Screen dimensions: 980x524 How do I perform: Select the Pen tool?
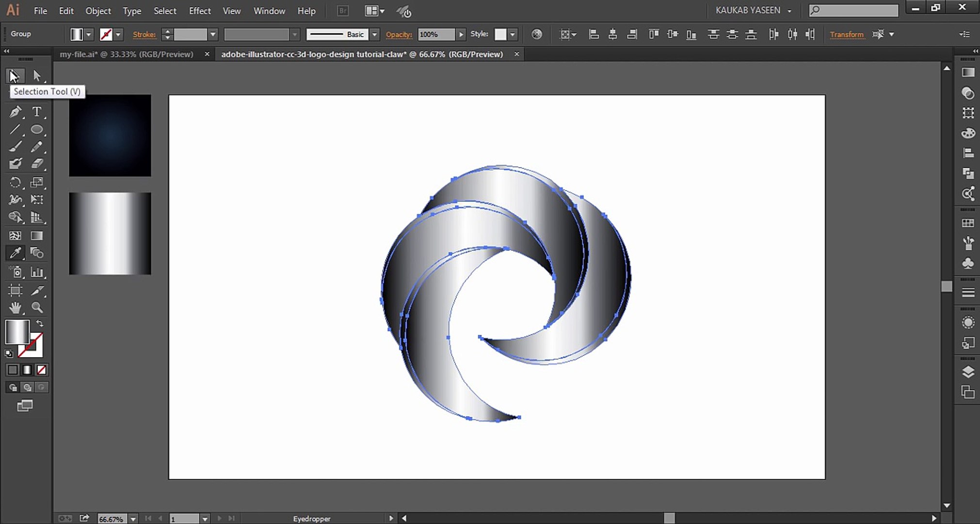[16, 112]
